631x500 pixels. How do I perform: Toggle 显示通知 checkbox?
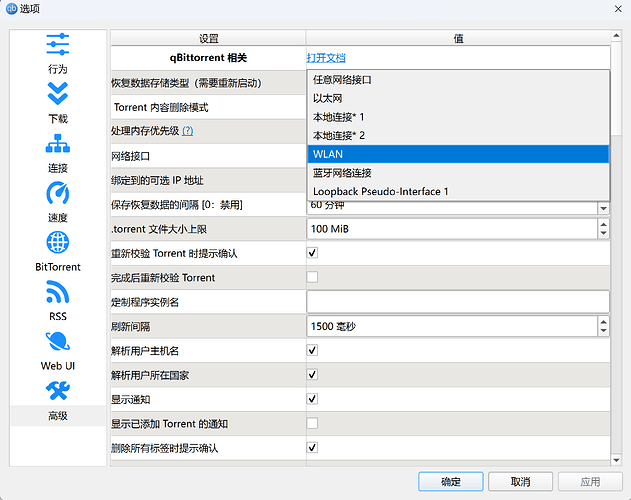(x=312, y=399)
